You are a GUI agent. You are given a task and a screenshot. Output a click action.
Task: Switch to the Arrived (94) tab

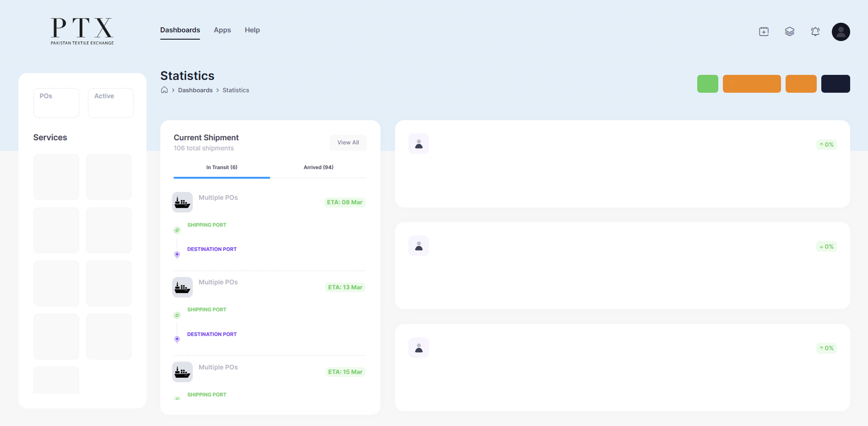pos(318,167)
